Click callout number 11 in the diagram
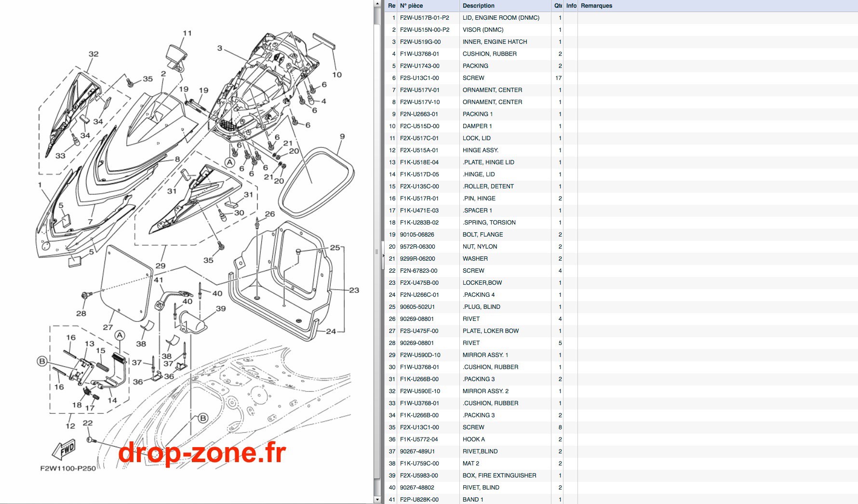858x504 pixels. tap(188, 33)
